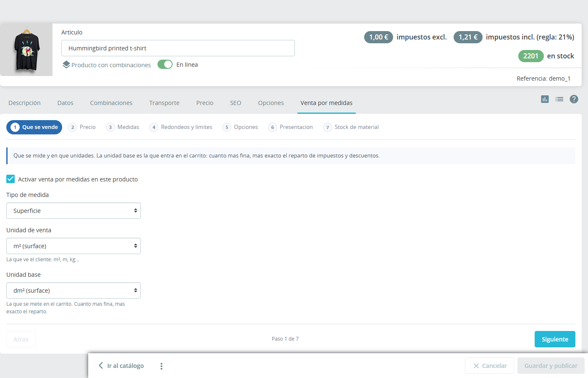The width and height of the screenshot is (588, 378).
Task: Open the Unidad base dropdown
Action: pos(73,291)
